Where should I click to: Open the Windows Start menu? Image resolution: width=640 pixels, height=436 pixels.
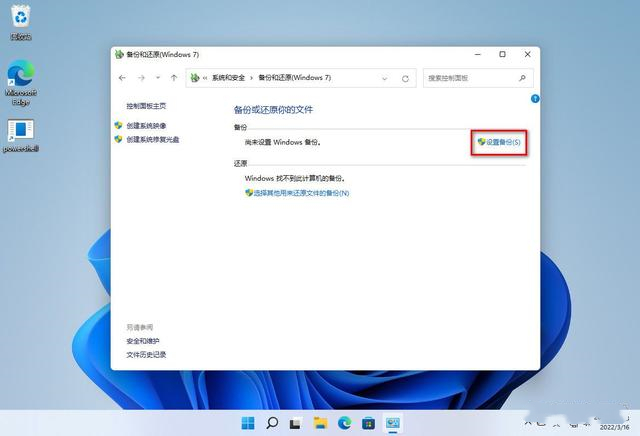point(247,423)
